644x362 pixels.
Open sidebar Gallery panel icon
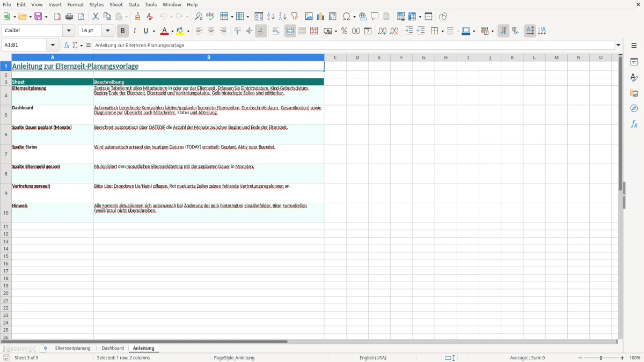click(634, 93)
